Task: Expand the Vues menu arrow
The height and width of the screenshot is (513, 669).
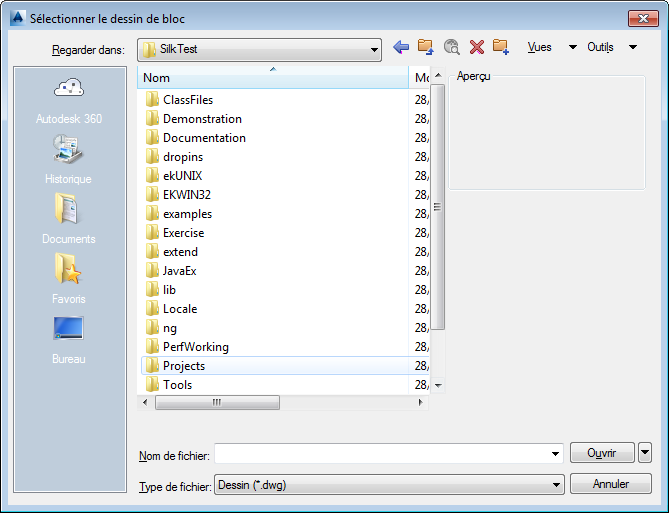Action: [573, 47]
